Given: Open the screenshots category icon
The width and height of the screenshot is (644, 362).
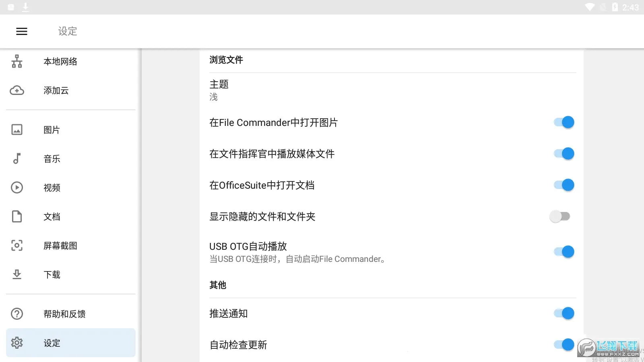Looking at the screenshot, I should point(17,245).
